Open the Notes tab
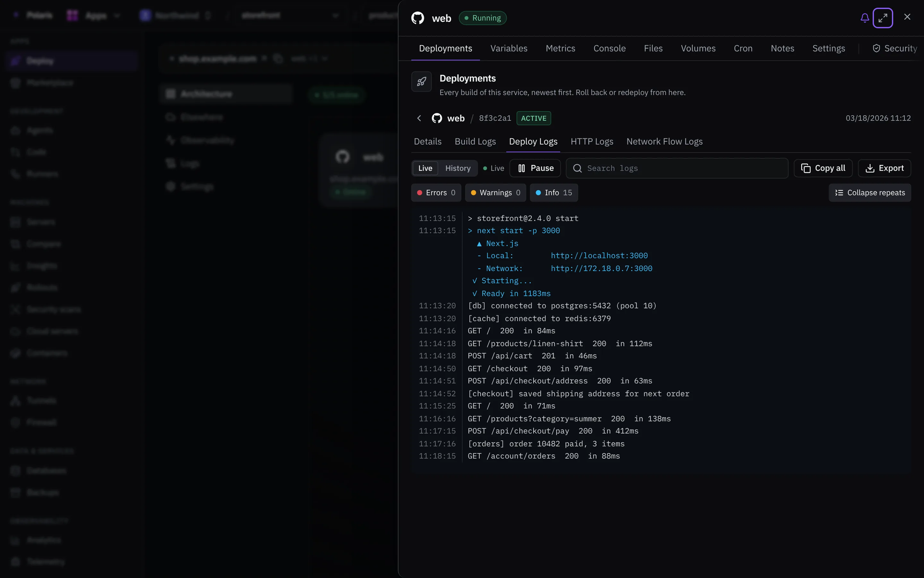Image resolution: width=924 pixels, height=578 pixels. tap(782, 48)
